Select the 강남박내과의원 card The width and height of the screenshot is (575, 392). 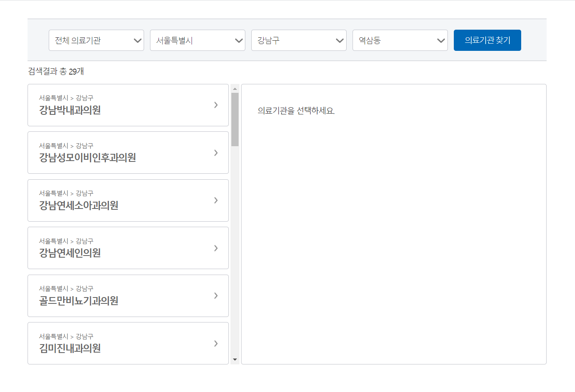point(128,105)
